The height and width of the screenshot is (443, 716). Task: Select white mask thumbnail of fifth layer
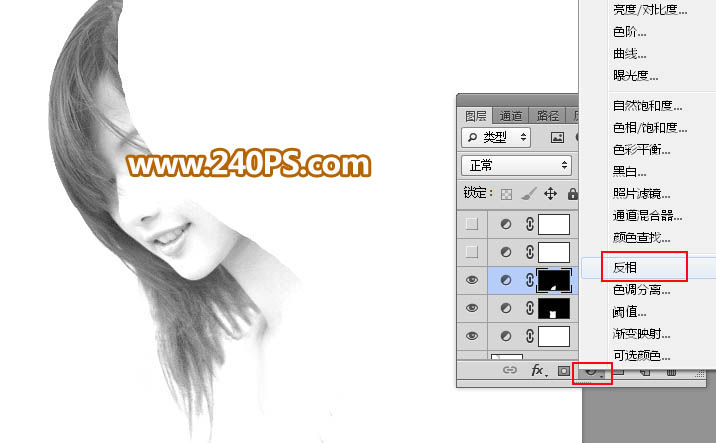(x=554, y=336)
